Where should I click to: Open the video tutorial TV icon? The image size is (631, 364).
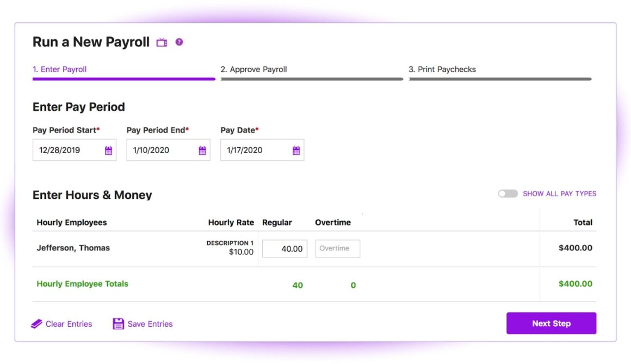(x=162, y=42)
